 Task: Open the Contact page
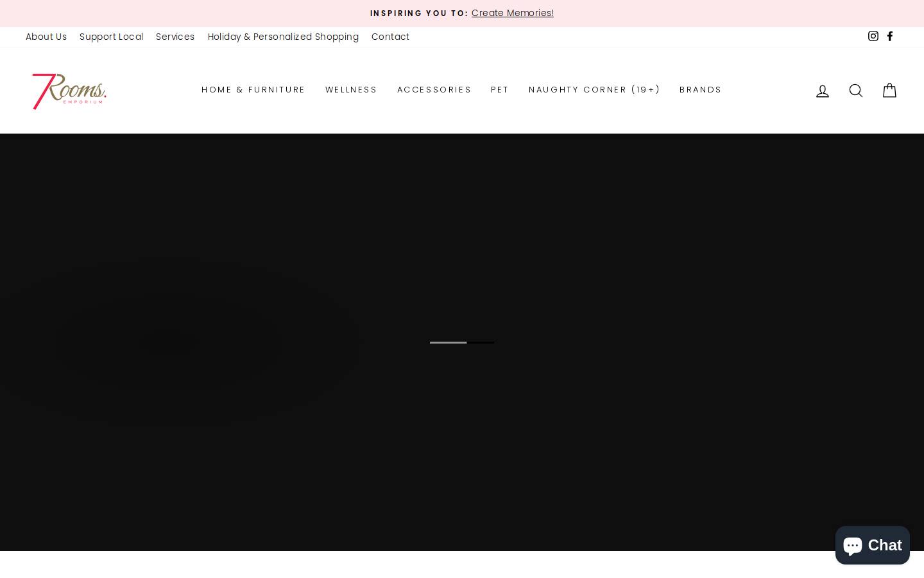[x=390, y=37]
